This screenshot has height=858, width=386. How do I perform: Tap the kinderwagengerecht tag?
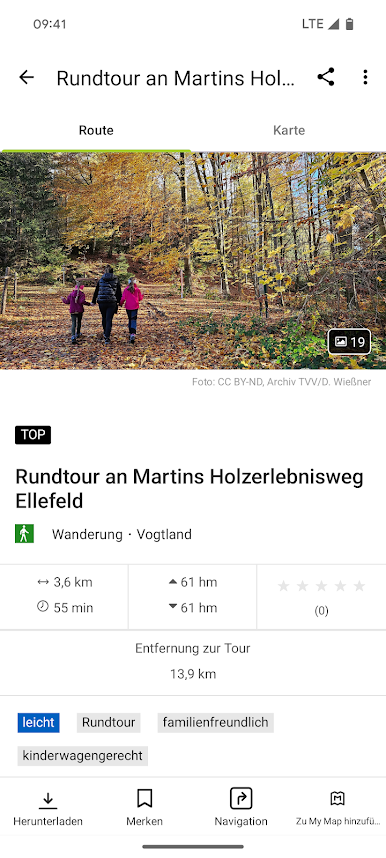tap(83, 756)
